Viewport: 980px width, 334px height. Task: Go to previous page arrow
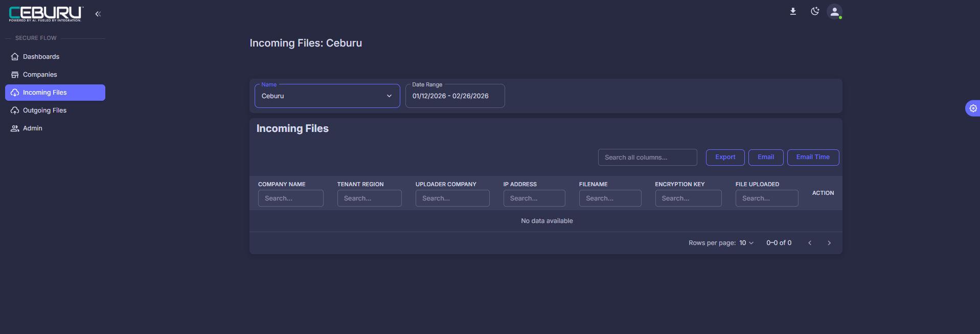click(810, 243)
